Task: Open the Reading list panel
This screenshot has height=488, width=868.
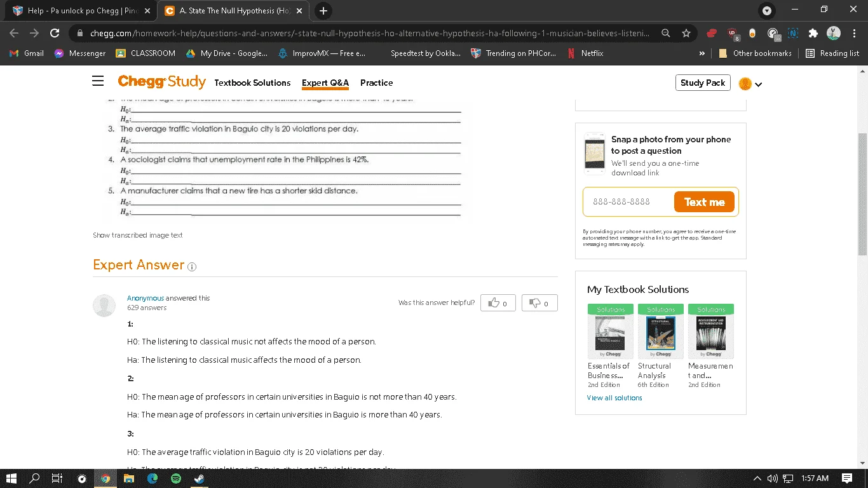Action: point(832,53)
